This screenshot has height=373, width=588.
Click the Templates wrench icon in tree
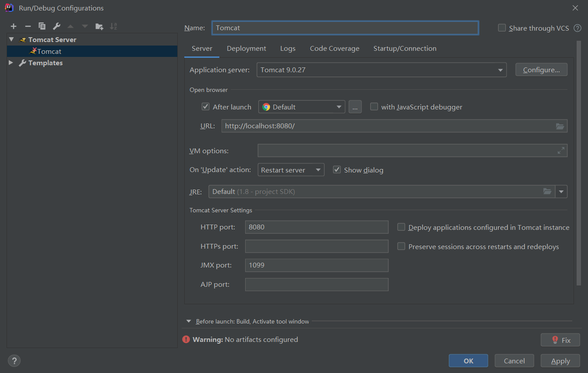[x=22, y=63]
